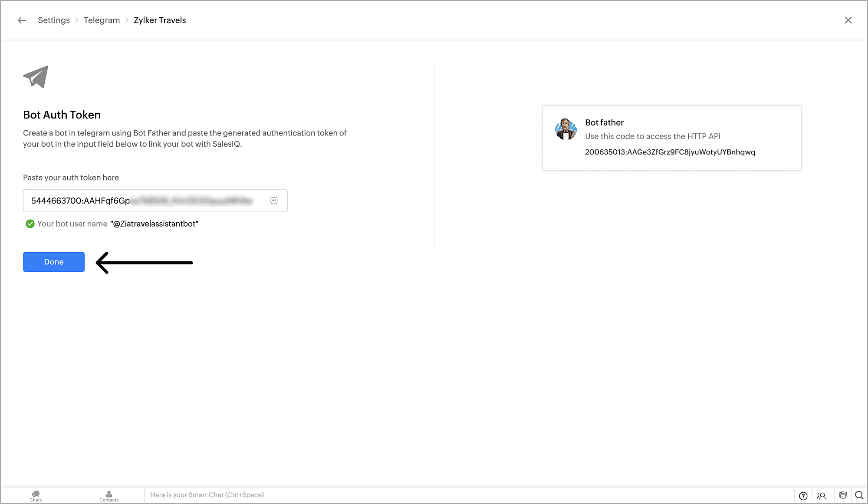Open the stacked notes icon in bottom bar
The width and height of the screenshot is (868, 504).
(842, 495)
